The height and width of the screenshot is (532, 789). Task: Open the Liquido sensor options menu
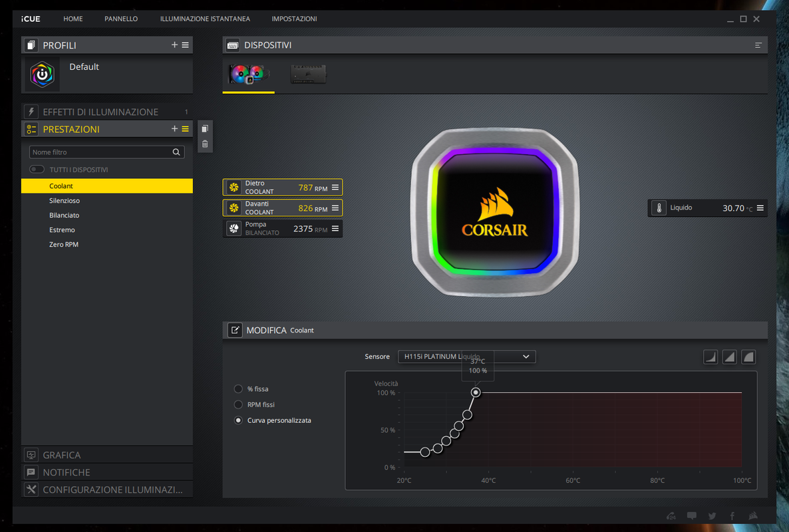760,207
